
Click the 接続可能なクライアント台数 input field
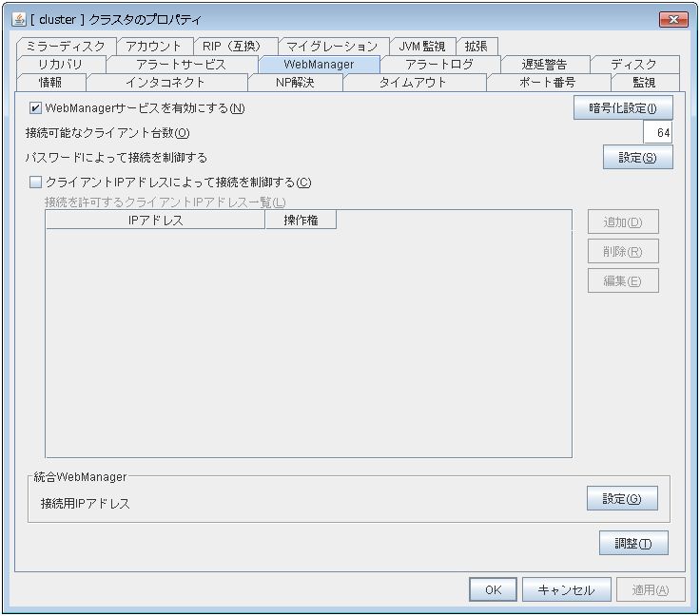pyautogui.click(x=657, y=133)
